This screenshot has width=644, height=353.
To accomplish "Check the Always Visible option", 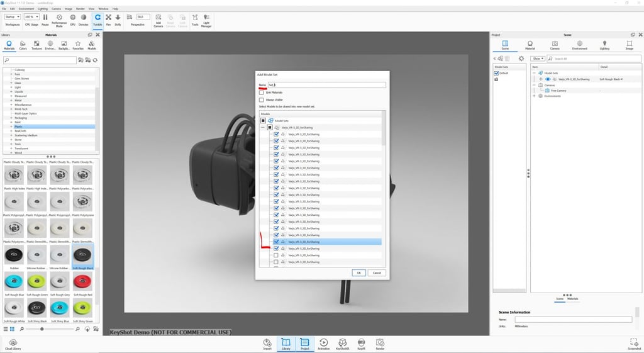I will click(x=262, y=100).
